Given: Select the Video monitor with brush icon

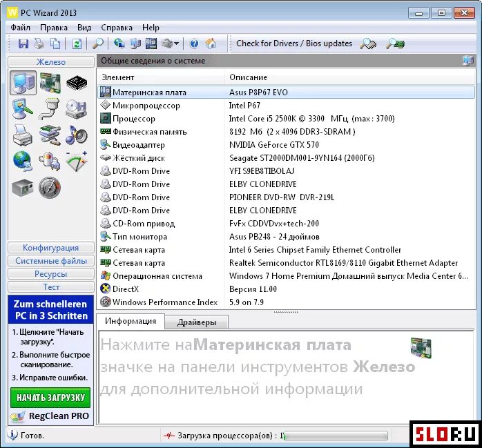Looking at the screenshot, I should click(22, 109).
